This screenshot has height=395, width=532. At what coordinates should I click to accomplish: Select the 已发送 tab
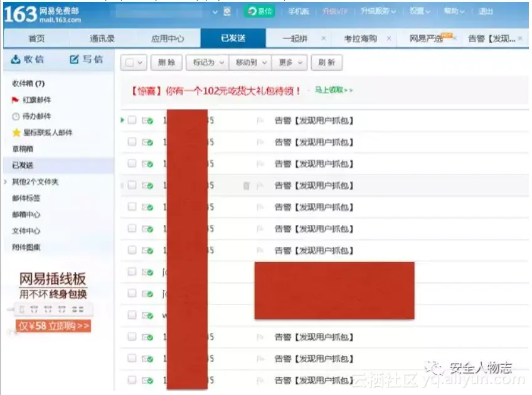click(x=233, y=38)
